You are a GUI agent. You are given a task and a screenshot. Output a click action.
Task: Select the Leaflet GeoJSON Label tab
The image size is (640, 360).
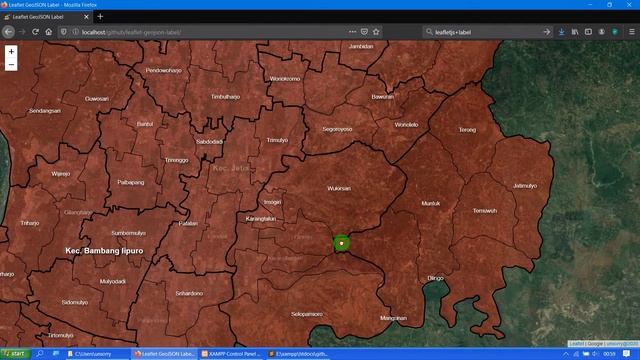46,17
